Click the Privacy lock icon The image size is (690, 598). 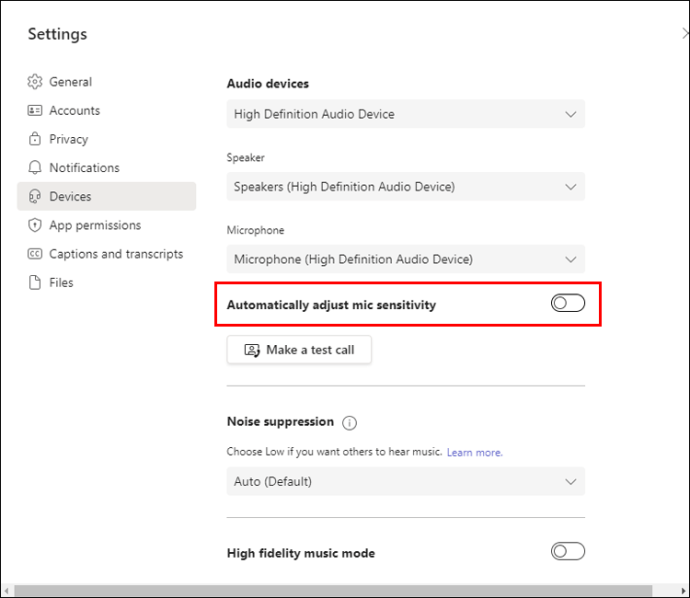click(x=35, y=139)
